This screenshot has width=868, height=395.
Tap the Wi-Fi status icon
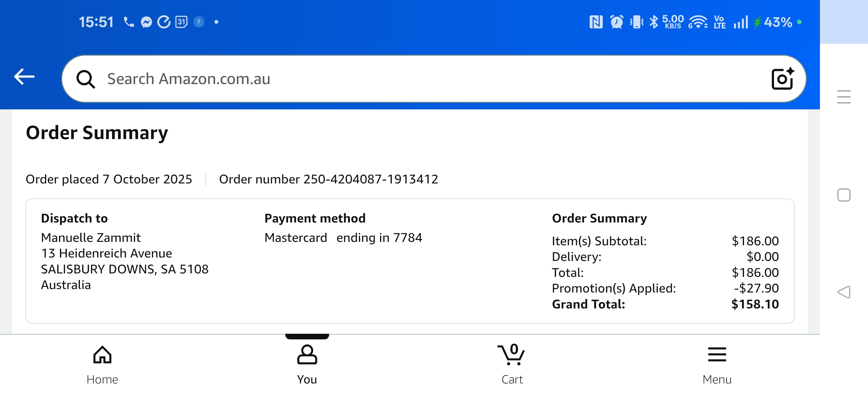698,22
